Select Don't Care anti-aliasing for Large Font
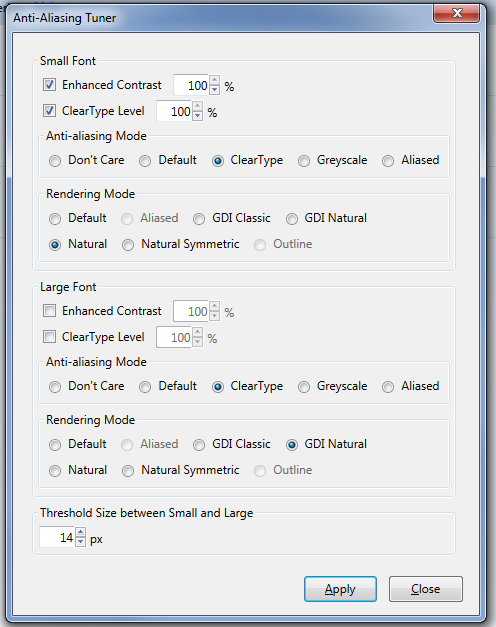 55,387
